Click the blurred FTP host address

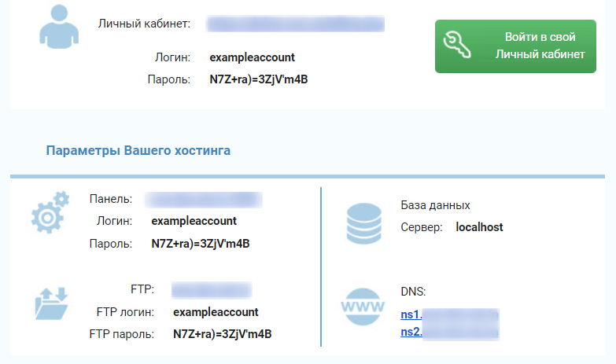point(211,289)
